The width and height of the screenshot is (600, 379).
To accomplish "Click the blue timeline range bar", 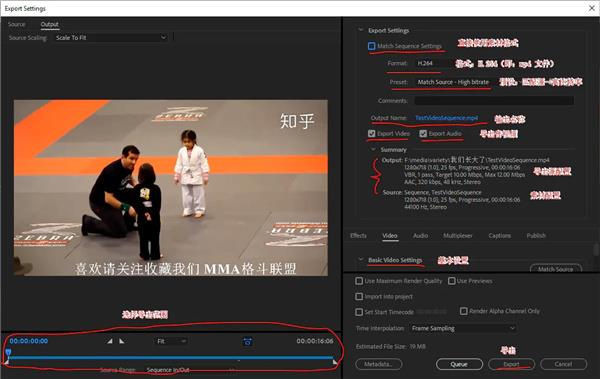I will pos(171,358).
